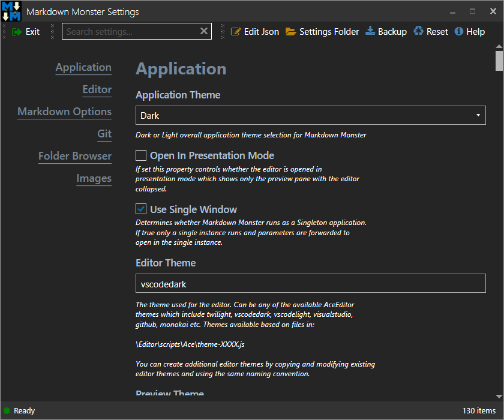504x420 pixels.
Task: Click the scrollbar down arrow
Action: (499, 397)
